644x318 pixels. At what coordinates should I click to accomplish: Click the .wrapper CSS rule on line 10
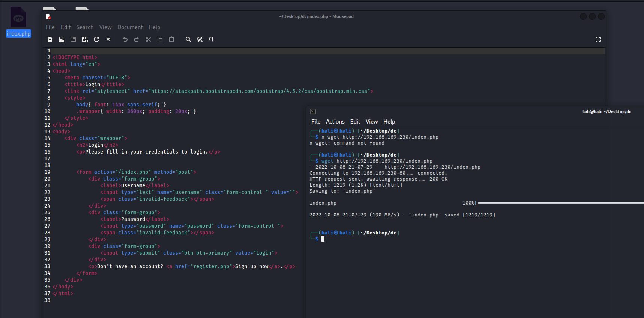coord(136,111)
